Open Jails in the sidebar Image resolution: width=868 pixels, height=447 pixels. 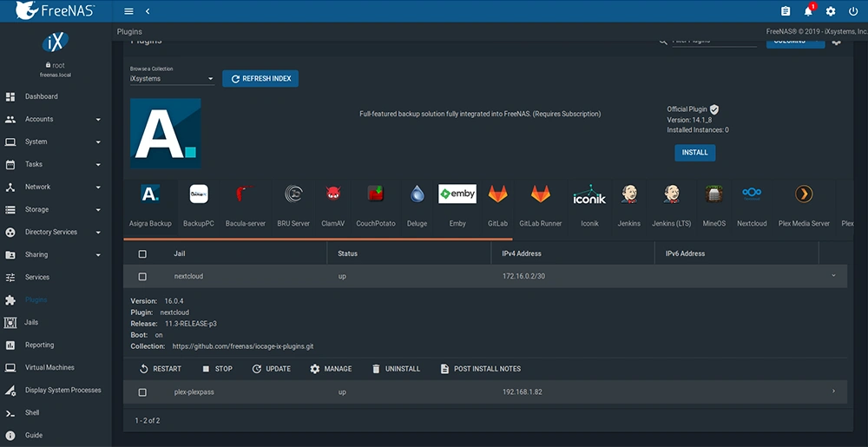31,322
